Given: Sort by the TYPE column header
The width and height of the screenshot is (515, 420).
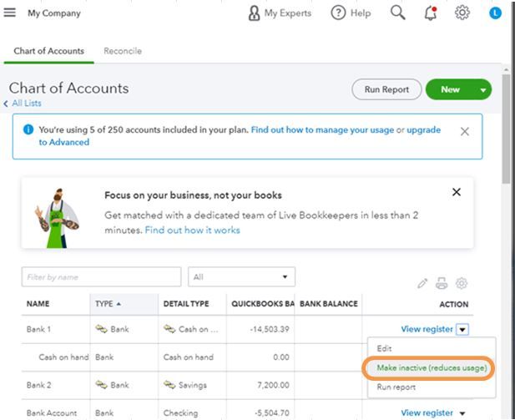Looking at the screenshot, I should click(x=124, y=304).
